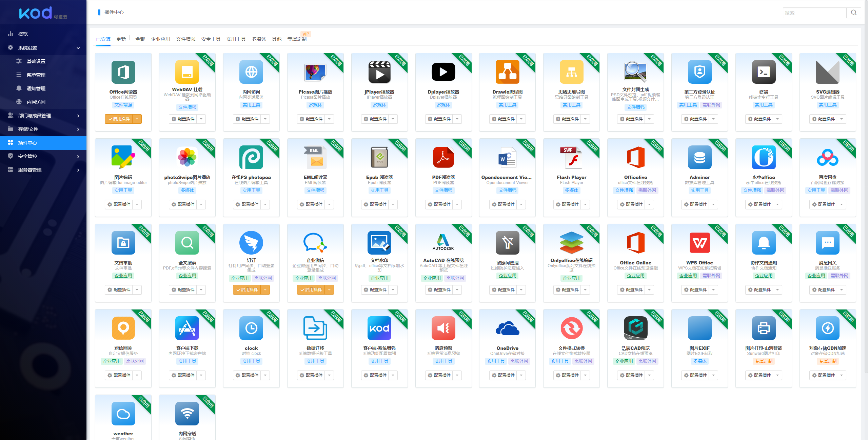The height and width of the screenshot is (440, 868).
Task: Focus the 搜索 input field
Action: (x=815, y=13)
